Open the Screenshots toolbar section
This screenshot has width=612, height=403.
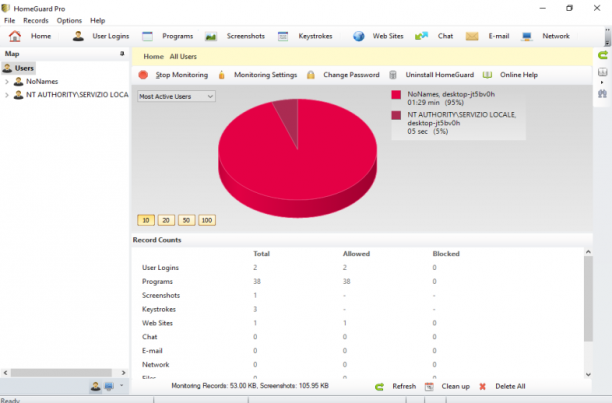point(235,36)
